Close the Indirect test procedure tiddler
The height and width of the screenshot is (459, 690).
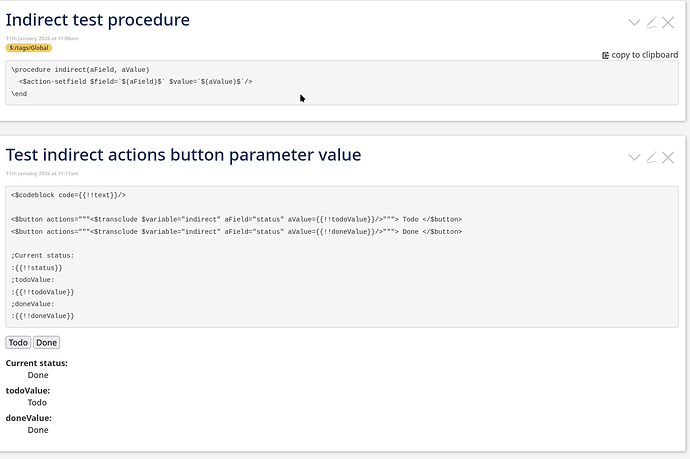[668, 22]
